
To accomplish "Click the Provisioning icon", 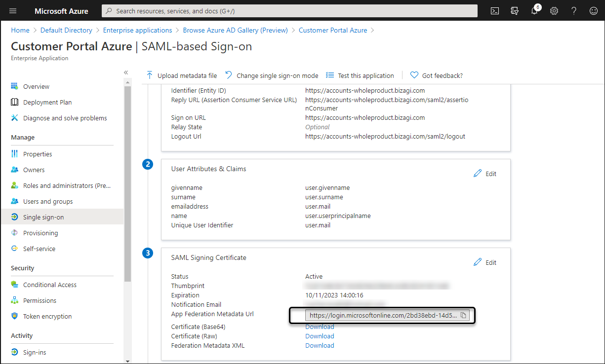I will 14,233.
